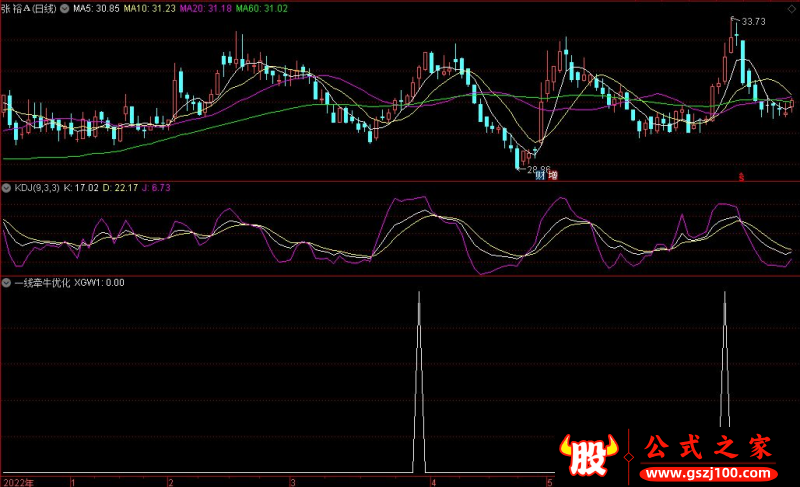
Task: Open the main chart settings circle icon
Action: pyautogui.click(x=66, y=8)
